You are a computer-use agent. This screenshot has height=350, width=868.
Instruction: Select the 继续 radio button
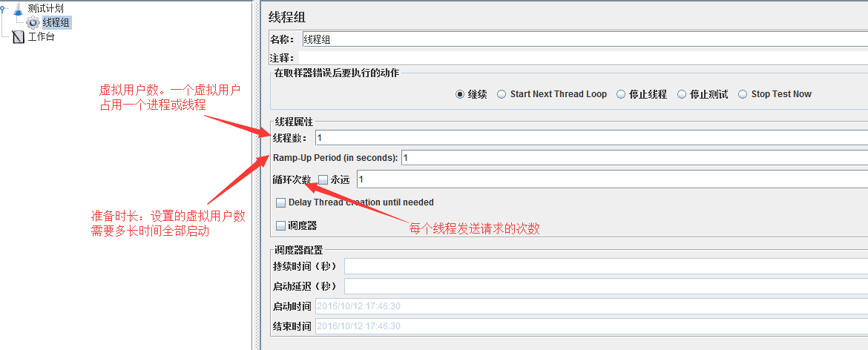pyautogui.click(x=459, y=94)
